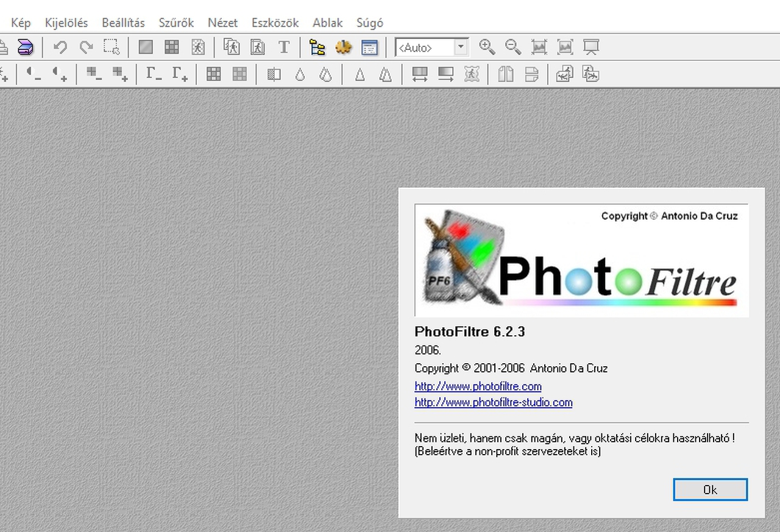Decrease gamma correction
The height and width of the screenshot is (532, 780).
154,74
